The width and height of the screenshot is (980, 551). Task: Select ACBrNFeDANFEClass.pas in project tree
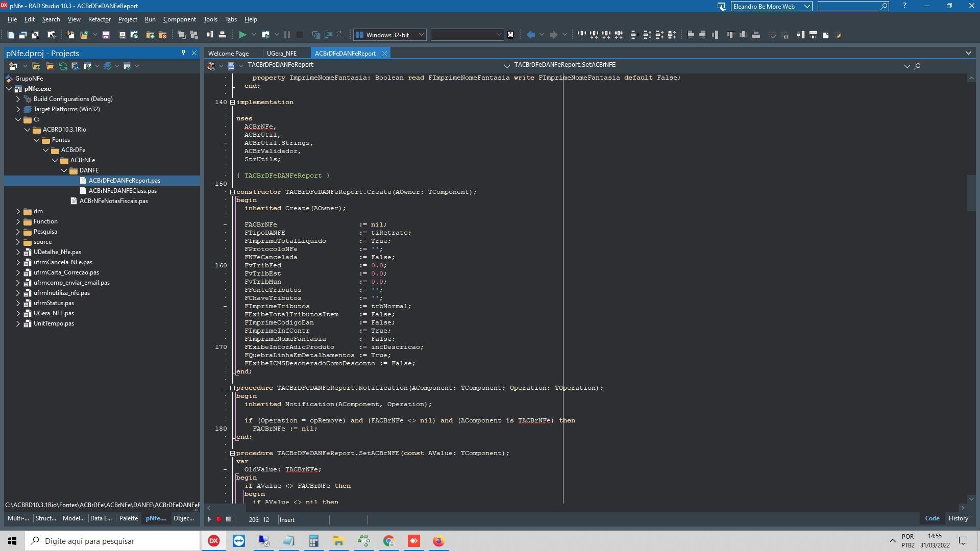click(122, 191)
